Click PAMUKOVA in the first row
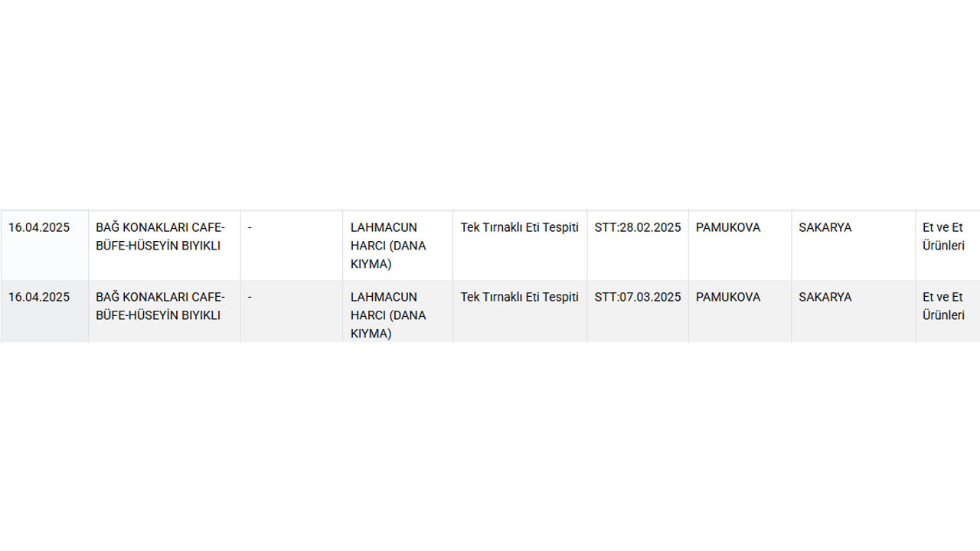The image size is (980, 551). [728, 227]
